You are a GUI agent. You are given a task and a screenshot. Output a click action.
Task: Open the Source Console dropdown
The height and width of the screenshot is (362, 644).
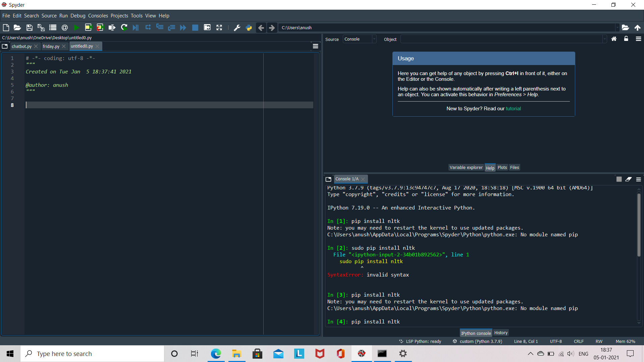(x=360, y=39)
